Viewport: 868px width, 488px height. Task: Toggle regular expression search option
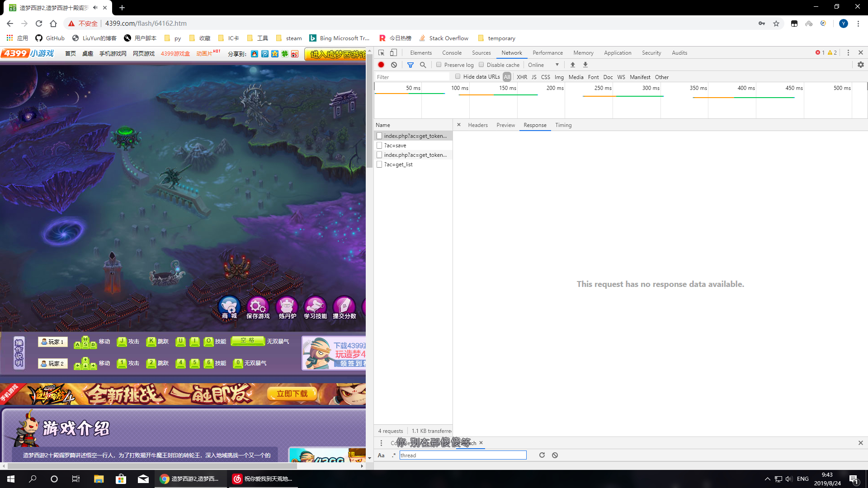pyautogui.click(x=394, y=455)
